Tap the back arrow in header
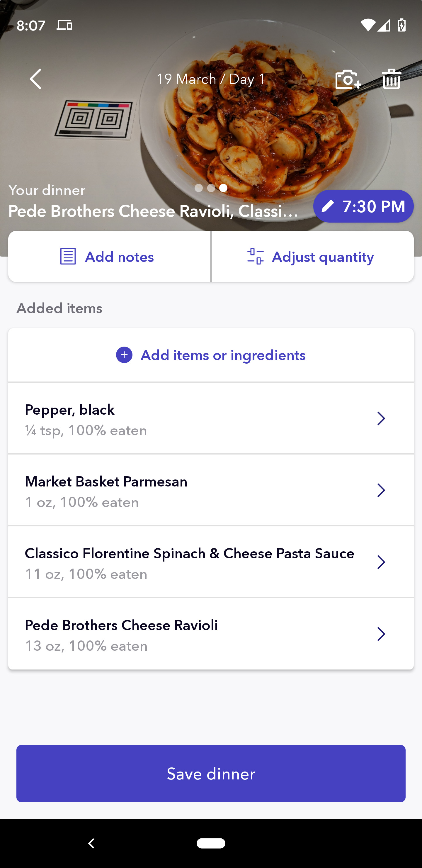Viewport: 422px width, 868px height. 36,79
